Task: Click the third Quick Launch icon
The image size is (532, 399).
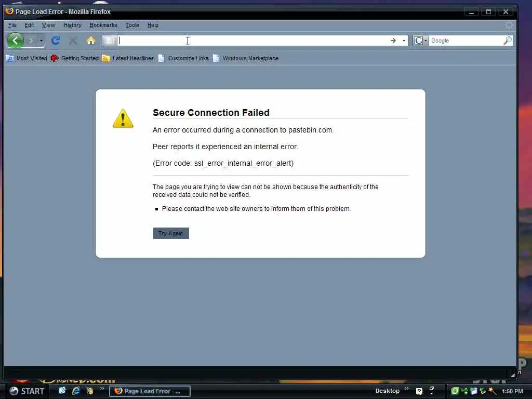Action: [x=90, y=391]
